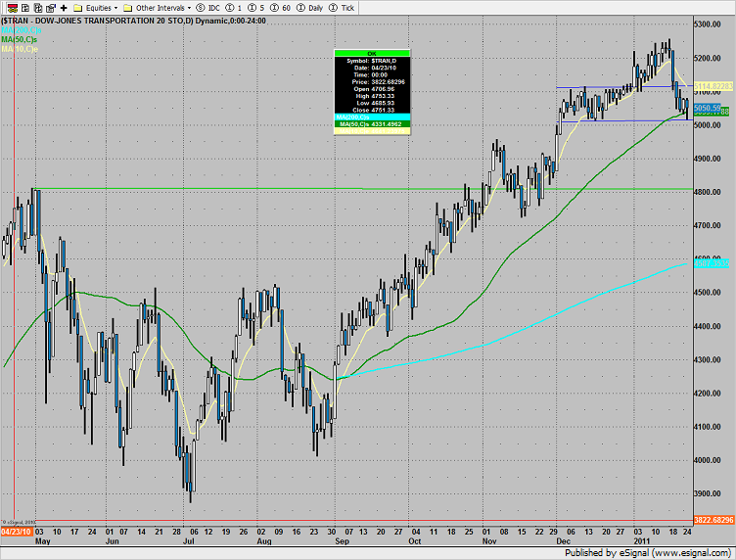Click the cyan 4587 MA price marker
736x560 pixels.
tap(712, 263)
